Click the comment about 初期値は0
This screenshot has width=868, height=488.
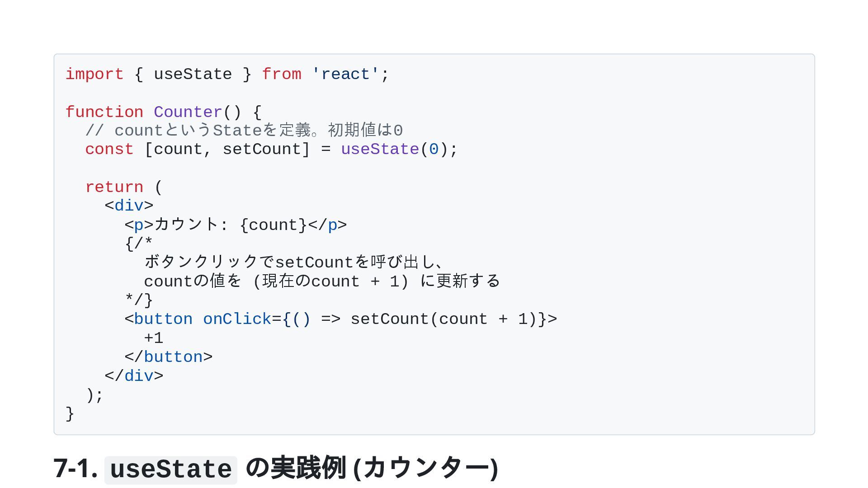244,131
